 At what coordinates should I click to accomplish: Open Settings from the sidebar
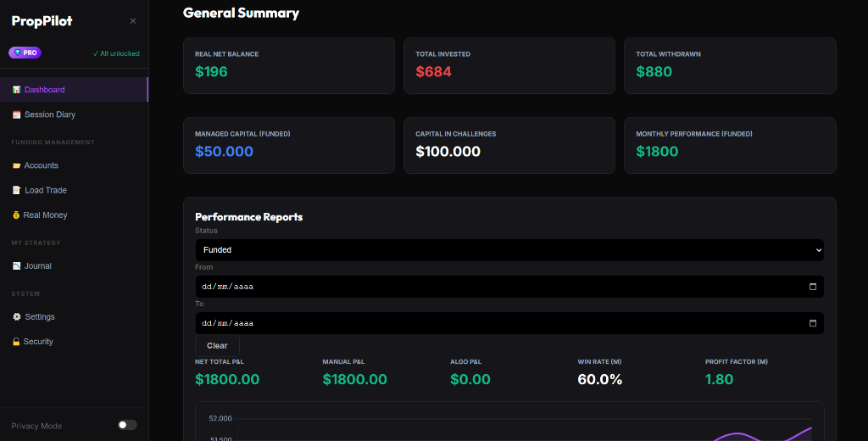pyautogui.click(x=75, y=317)
